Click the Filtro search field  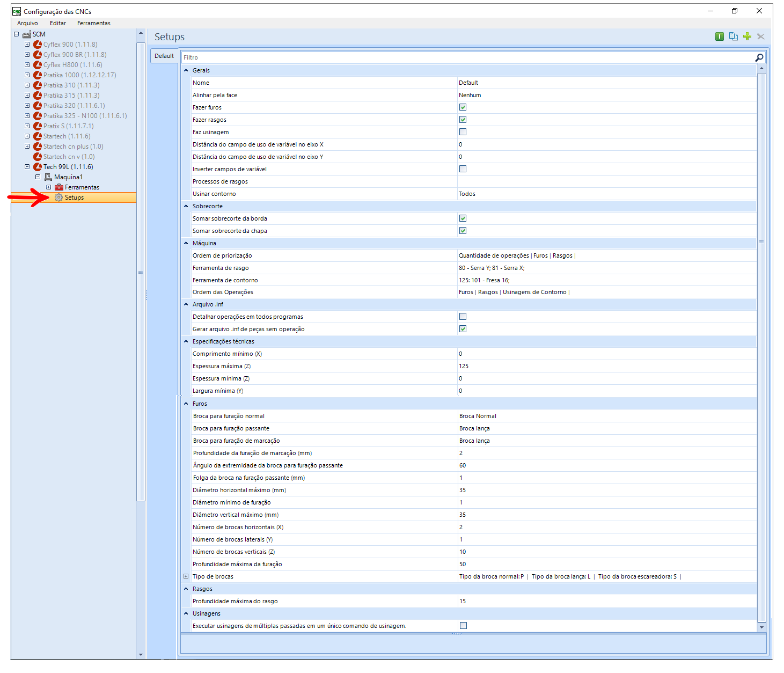tap(468, 57)
